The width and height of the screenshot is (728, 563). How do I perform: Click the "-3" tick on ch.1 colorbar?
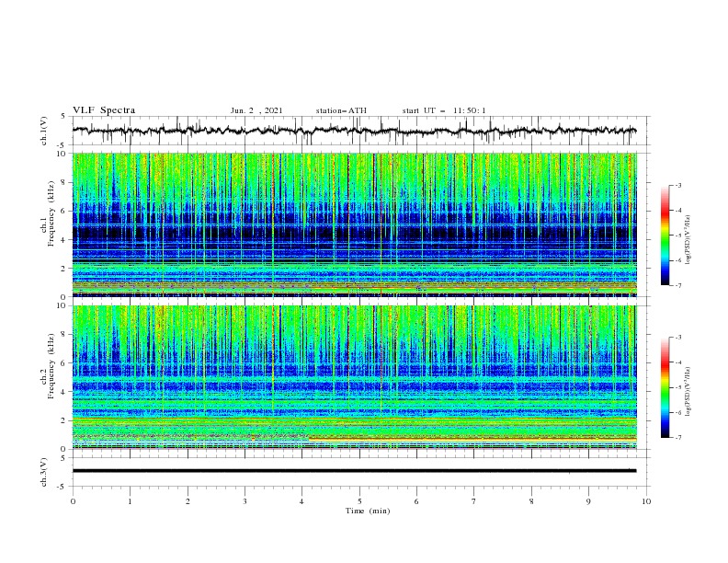[x=677, y=185]
